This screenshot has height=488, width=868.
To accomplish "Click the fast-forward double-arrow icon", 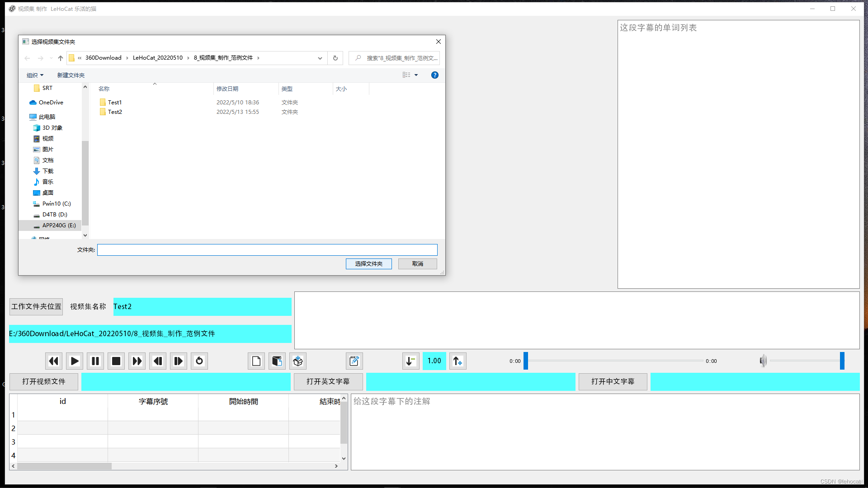I will click(137, 361).
